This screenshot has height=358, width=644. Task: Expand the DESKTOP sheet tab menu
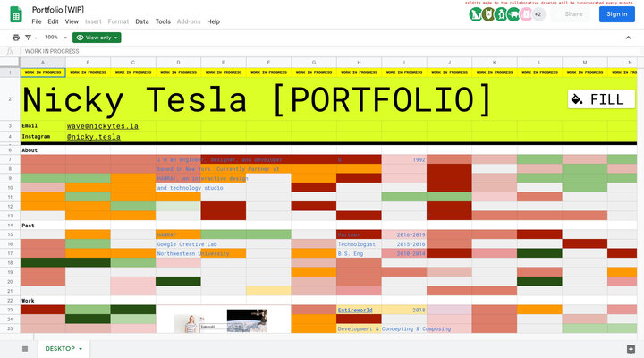[x=80, y=348]
